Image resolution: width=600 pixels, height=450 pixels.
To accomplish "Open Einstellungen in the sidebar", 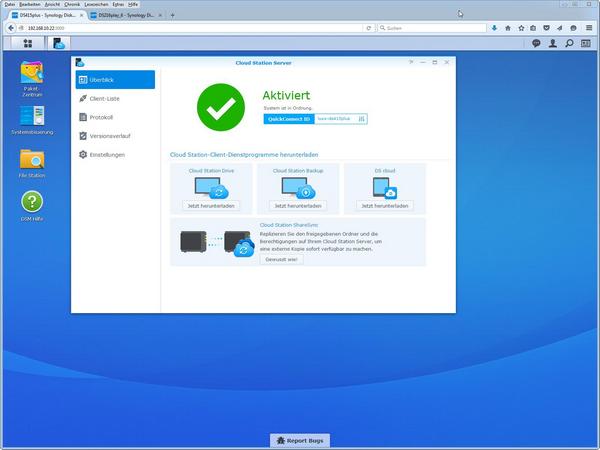I will (x=115, y=155).
